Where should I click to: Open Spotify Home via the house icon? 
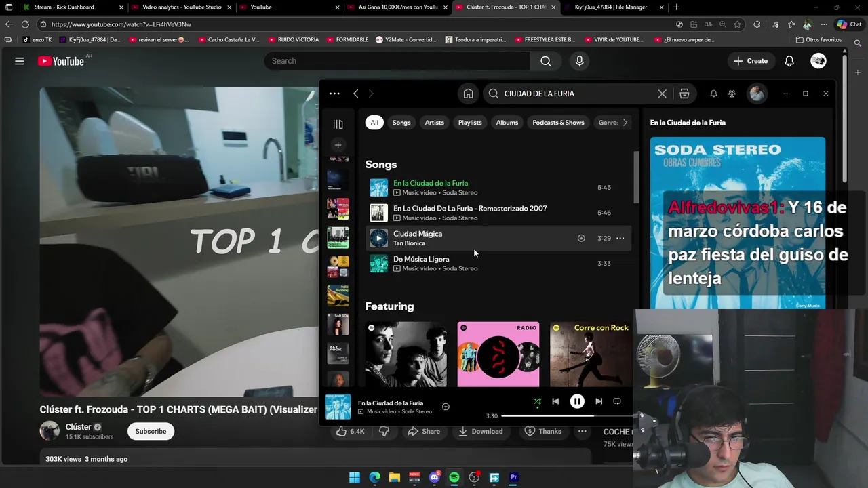click(x=468, y=94)
